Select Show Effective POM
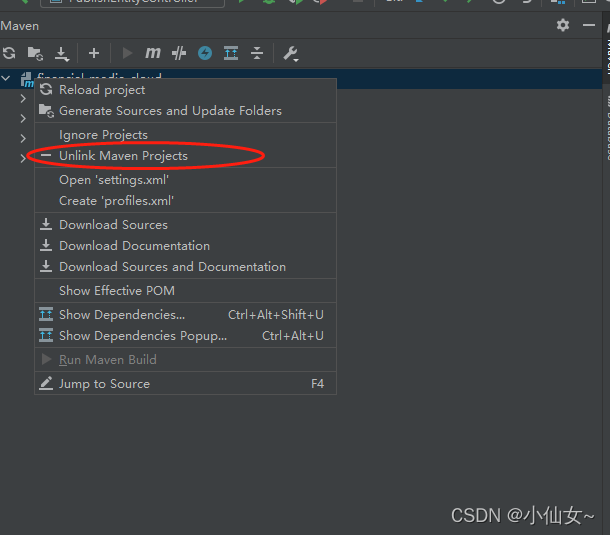This screenshot has width=610, height=535. [186, 291]
